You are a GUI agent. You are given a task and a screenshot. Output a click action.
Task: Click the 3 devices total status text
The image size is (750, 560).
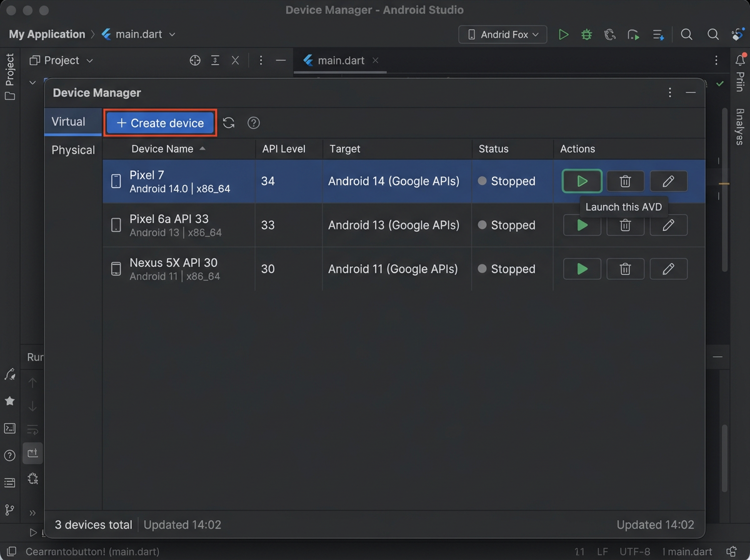[94, 525]
